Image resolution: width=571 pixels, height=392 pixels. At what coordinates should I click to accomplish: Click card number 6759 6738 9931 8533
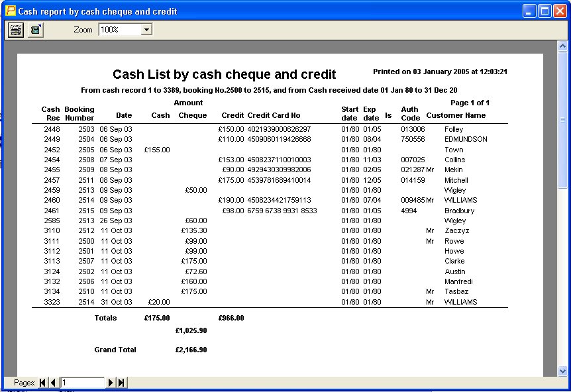(282, 211)
